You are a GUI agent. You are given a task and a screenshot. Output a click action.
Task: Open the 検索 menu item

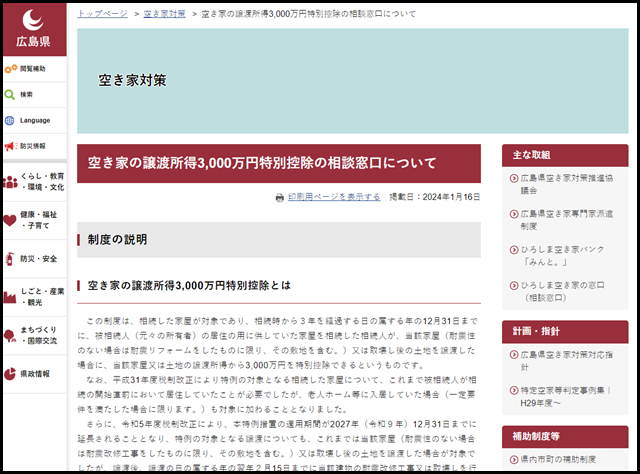pyautogui.click(x=35, y=95)
